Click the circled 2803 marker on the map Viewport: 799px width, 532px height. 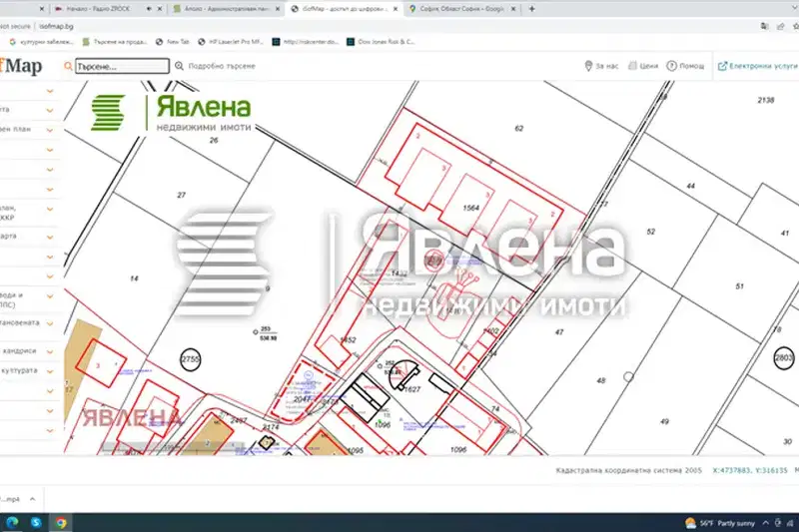pyautogui.click(x=784, y=358)
